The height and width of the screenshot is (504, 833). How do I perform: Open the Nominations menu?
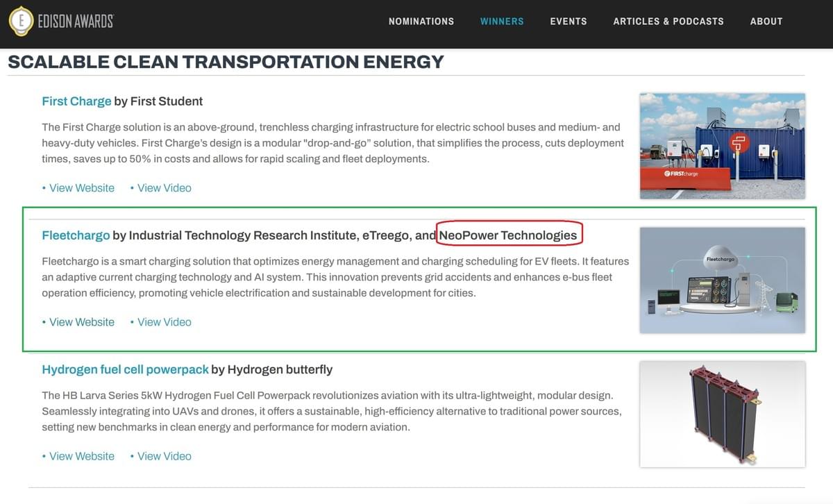pos(421,22)
